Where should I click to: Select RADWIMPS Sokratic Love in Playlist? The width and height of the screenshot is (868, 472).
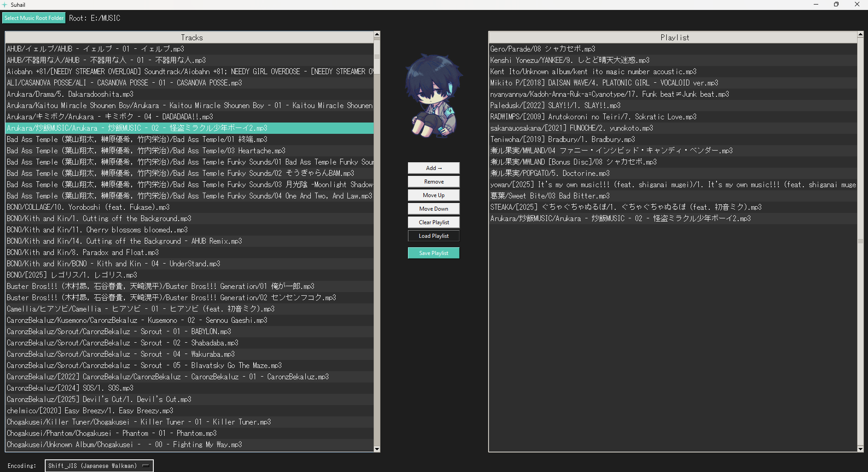pyautogui.click(x=593, y=117)
